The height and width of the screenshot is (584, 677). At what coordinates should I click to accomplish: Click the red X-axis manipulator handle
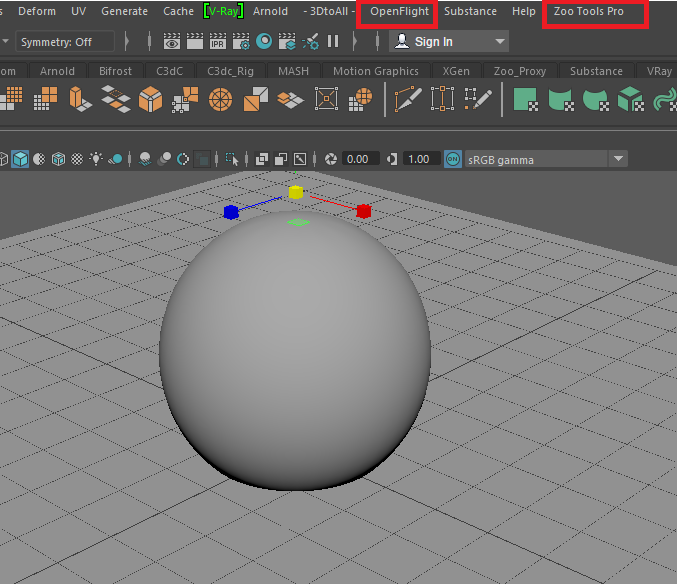[364, 211]
